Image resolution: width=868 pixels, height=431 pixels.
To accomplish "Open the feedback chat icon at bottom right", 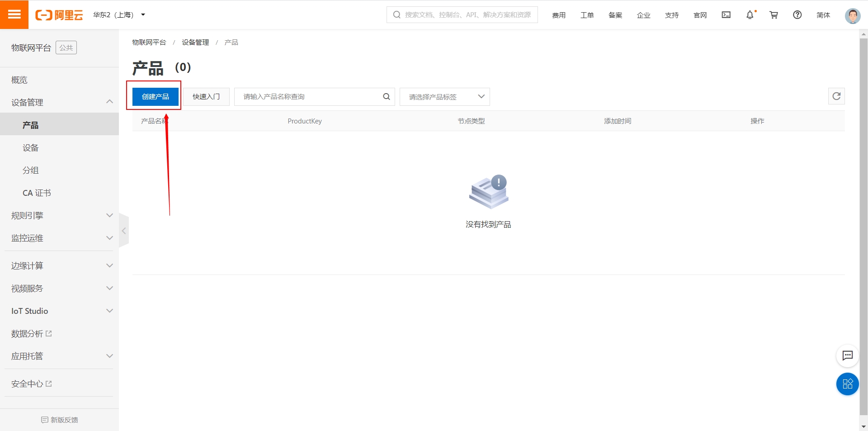I will 848,356.
